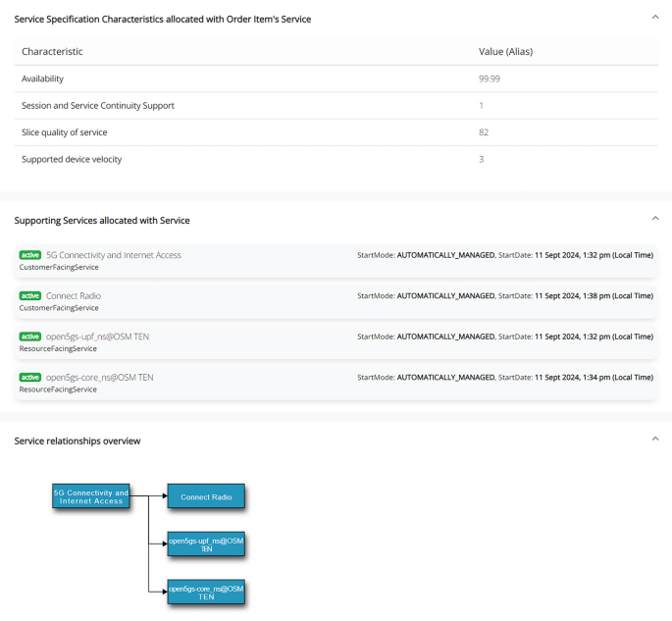
Task: Collapse Service Specification Characteristics section
Action: click(655, 17)
